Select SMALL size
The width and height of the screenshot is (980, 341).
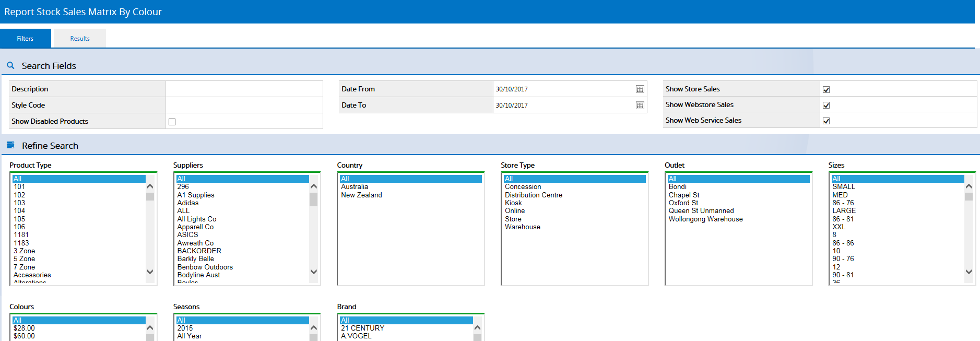pyautogui.click(x=898, y=186)
